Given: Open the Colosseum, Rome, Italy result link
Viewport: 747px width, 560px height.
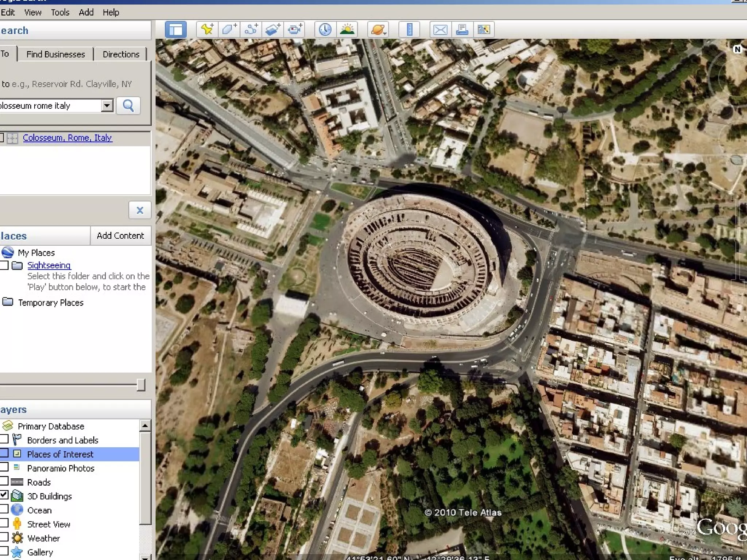Looking at the screenshot, I should [67, 137].
